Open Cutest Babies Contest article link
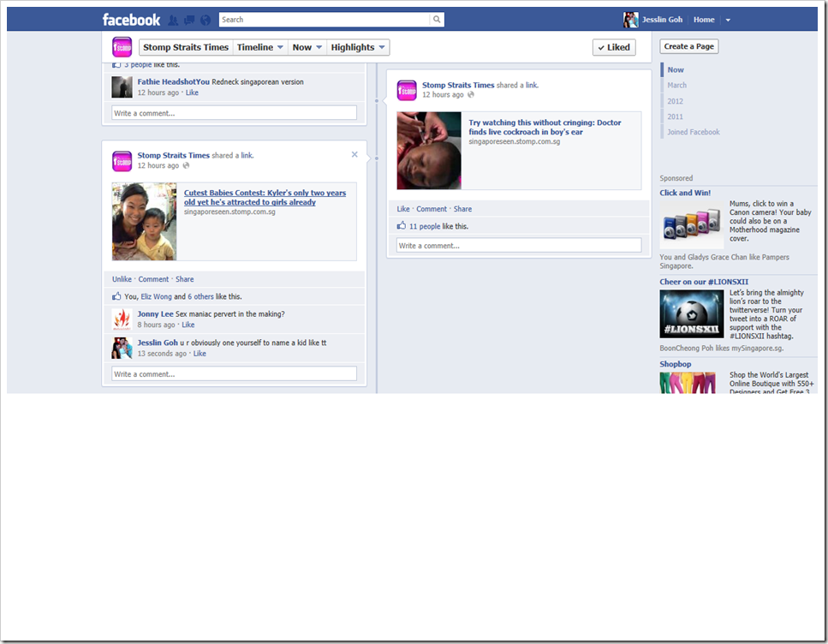The height and width of the screenshot is (644, 828). (265, 198)
